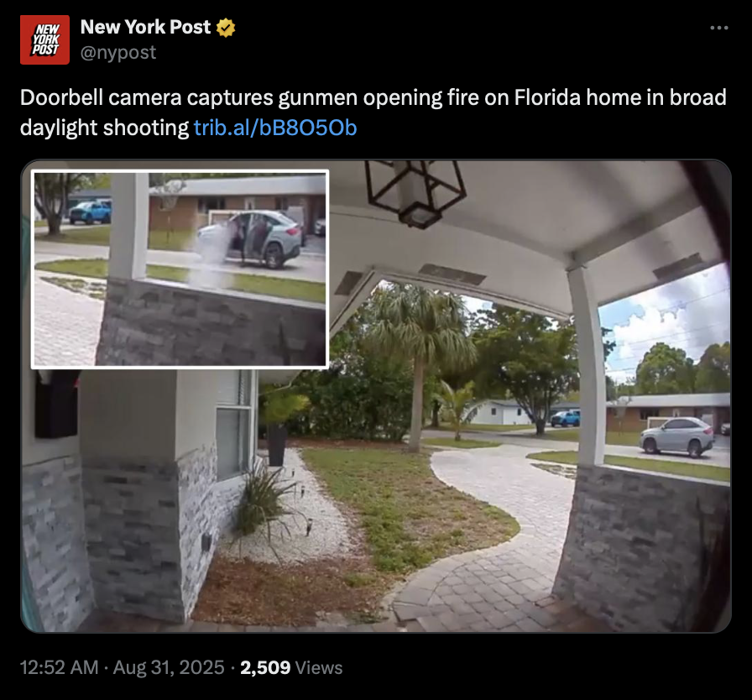
Task: View the 2,509 Views count
Action: pyautogui.click(x=291, y=667)
